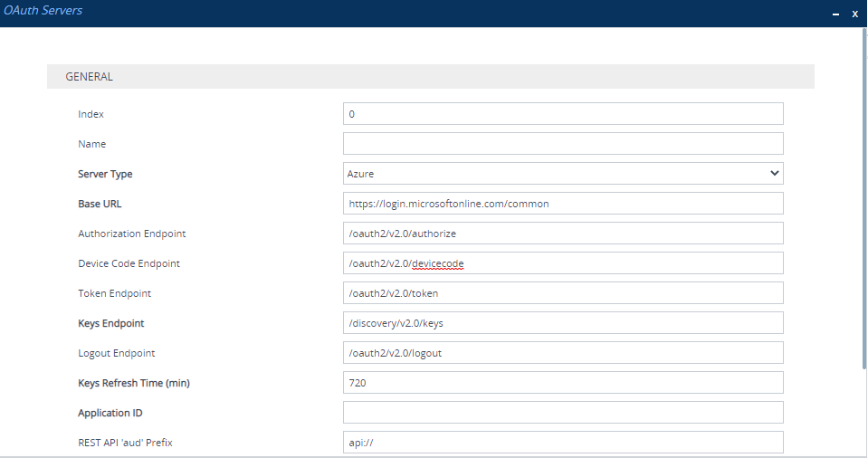Close the OAuth Servers dialog
This screenshot has width=868, height=458.
[x=854, y=14]
